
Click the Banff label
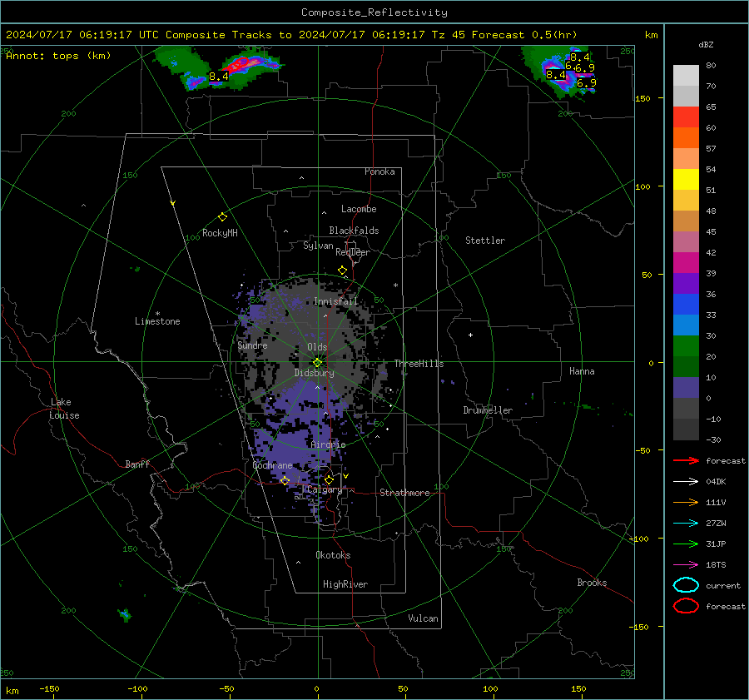pos(137,464)
